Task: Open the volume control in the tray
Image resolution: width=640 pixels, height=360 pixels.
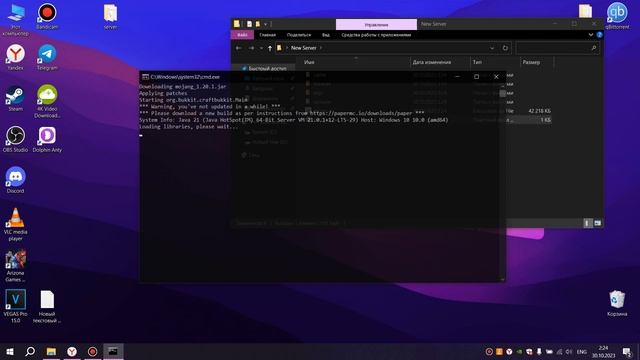Action: 569,351
